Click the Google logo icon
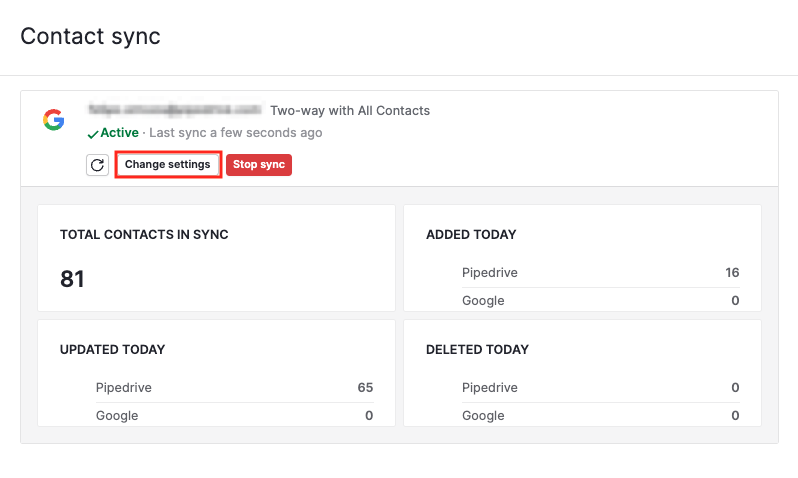This screenshot has height=478, width=798. coord(53,120)
